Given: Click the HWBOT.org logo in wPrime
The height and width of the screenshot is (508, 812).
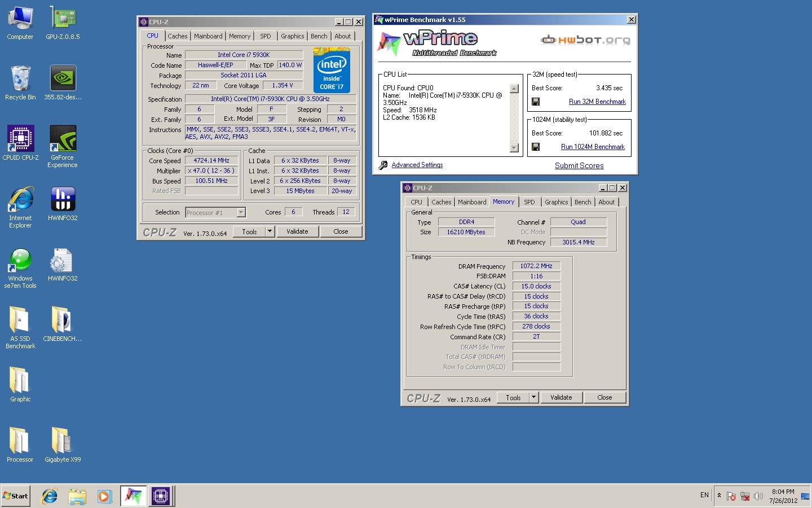Looking at the screenshot, I should point(586,40).
